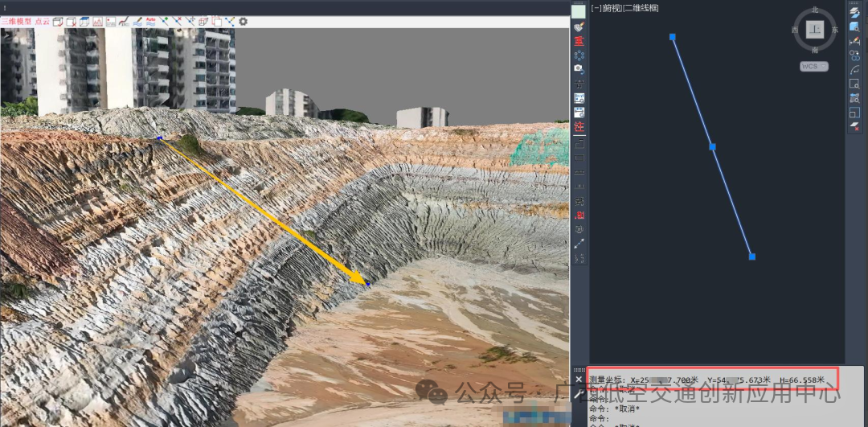Click the cube with red checkmark icon

point(58,22)
